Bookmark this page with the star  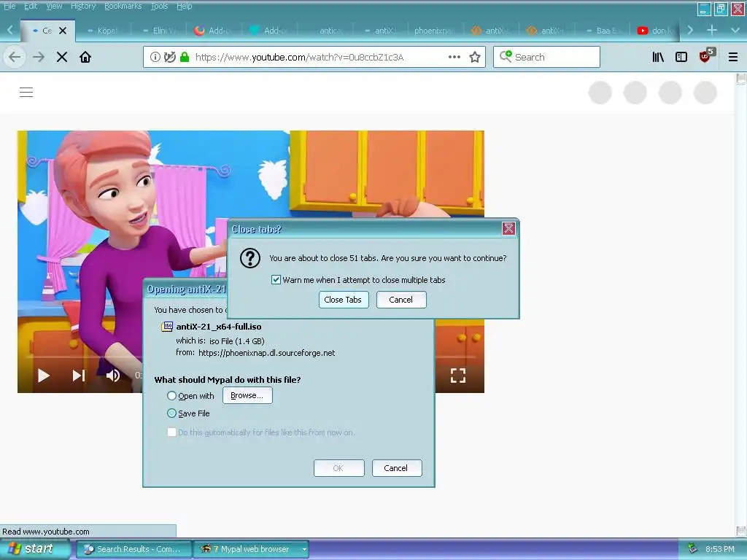(475, 57)
